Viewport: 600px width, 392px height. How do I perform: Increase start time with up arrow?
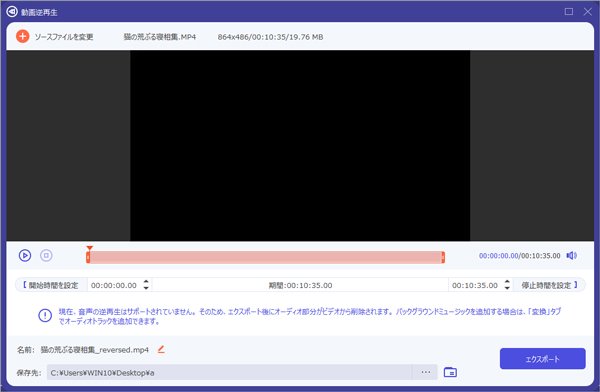(x=146, y=282)
